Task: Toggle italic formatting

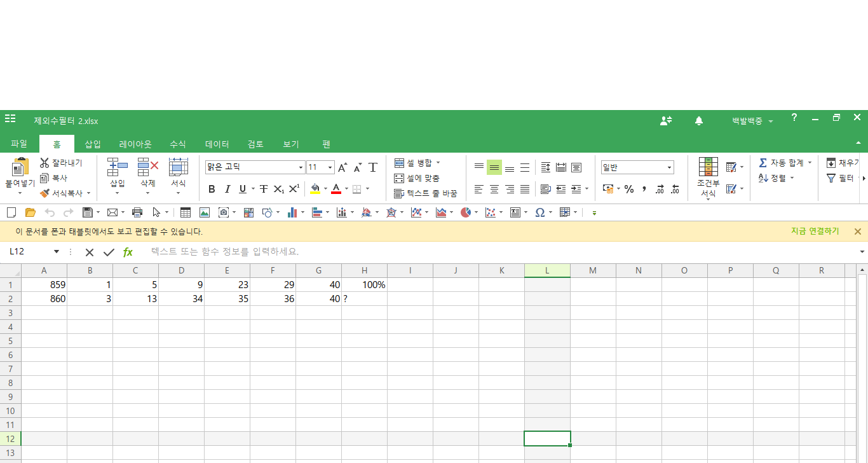Action: coord(227,189)
